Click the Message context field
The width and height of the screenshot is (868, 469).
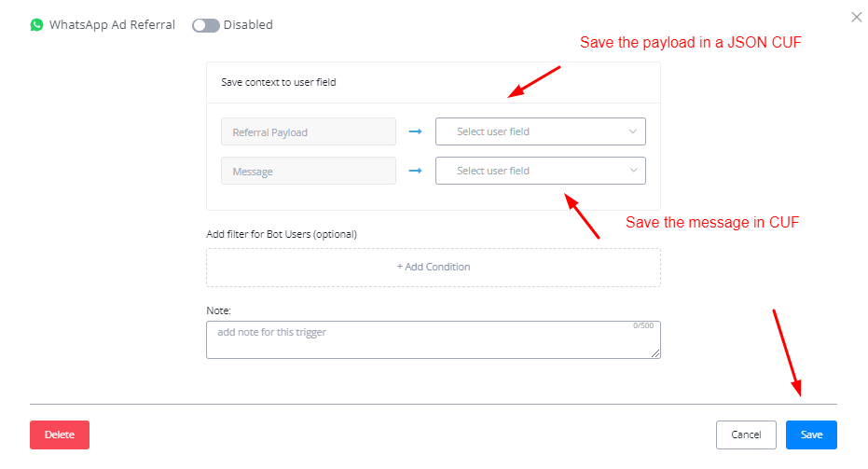click(x=309, y=171)
